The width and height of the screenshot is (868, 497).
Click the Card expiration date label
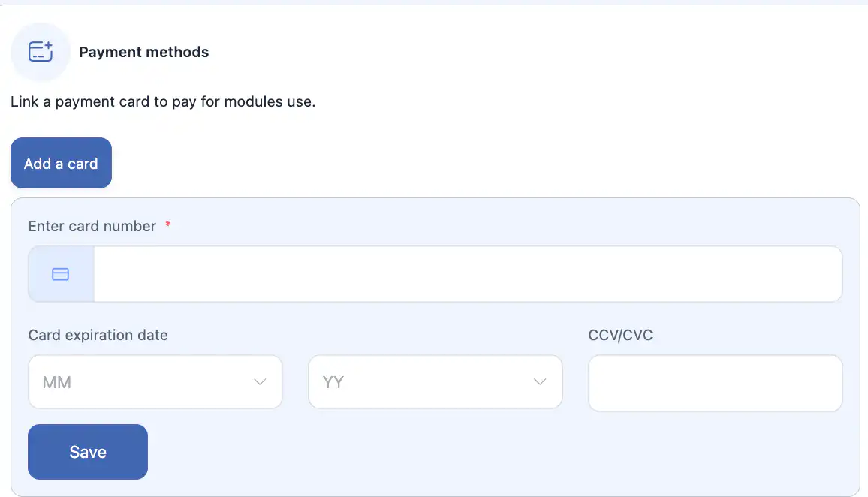coord(98,335)
